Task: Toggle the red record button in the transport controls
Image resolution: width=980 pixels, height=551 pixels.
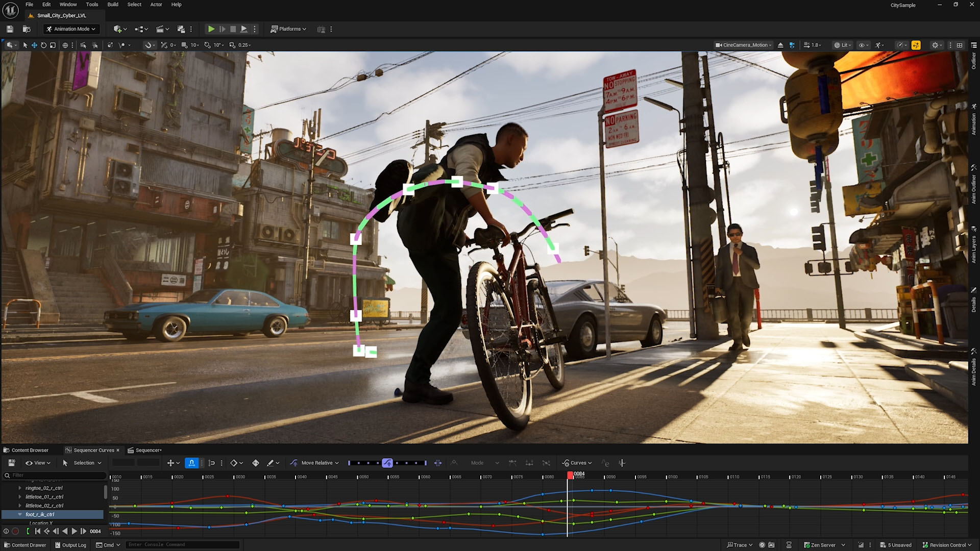Action: coord(15,531)
